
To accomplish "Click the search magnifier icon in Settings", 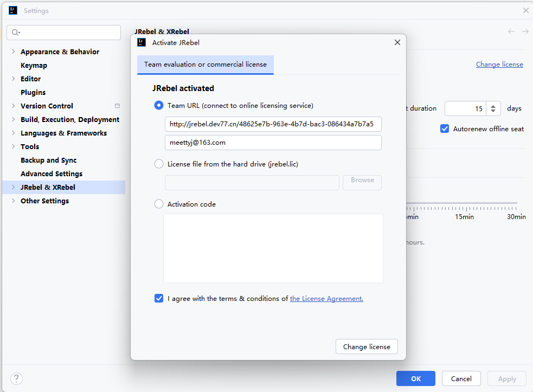I will (x=16, y=33).
